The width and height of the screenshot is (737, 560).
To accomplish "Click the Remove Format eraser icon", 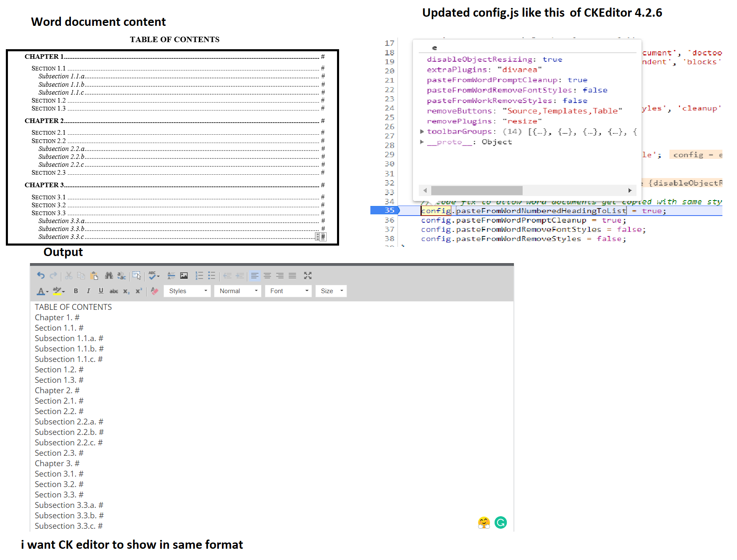I will point(154,291).
